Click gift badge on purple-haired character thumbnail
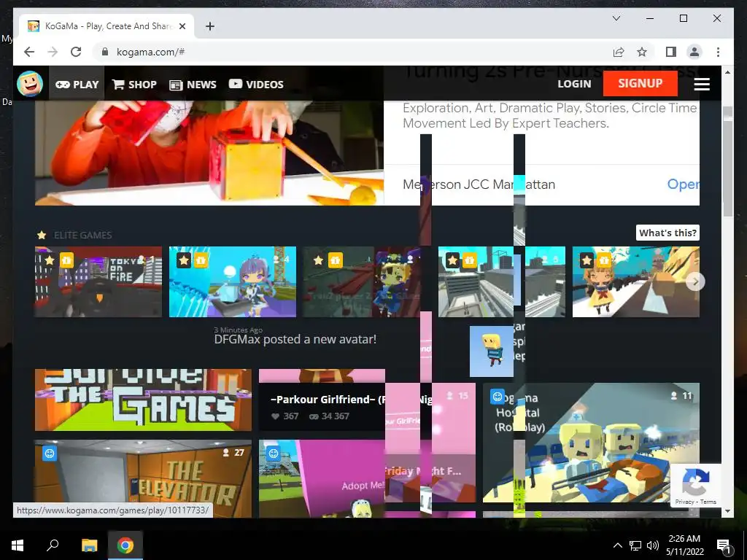747x560 pixels. 201,260
